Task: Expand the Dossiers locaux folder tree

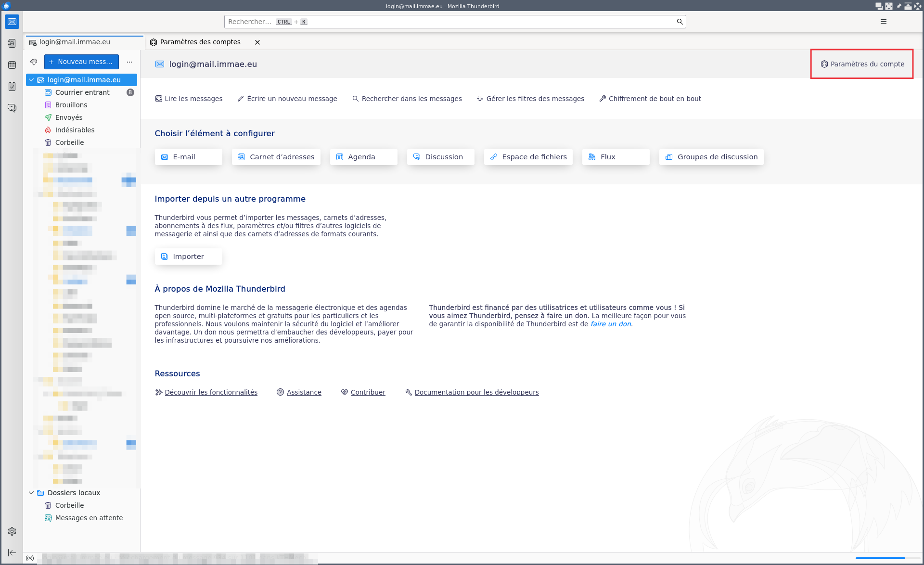Action: tap(31, 492)
